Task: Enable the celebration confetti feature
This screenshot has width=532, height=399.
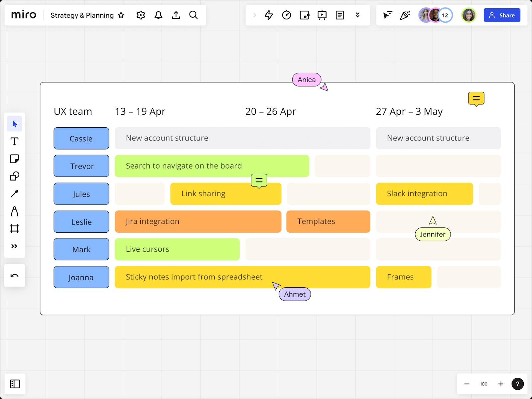Action: (x=405, y=15)
